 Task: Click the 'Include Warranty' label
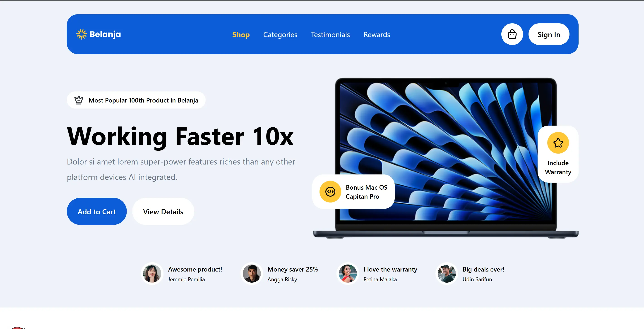pyautogui.click(x=558, y=167)
